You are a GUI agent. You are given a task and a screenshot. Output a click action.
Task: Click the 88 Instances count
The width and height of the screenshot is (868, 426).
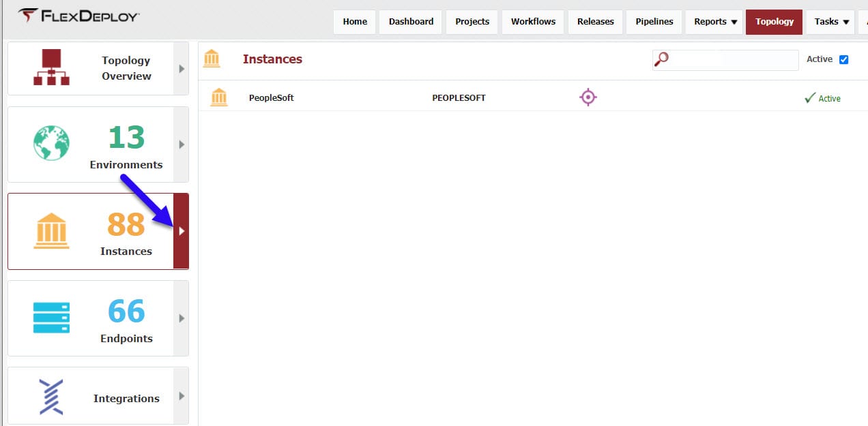(x=126, y=224)
